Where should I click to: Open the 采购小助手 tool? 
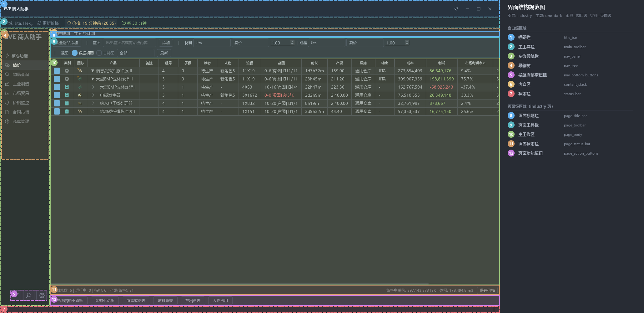tap(105, 301)
